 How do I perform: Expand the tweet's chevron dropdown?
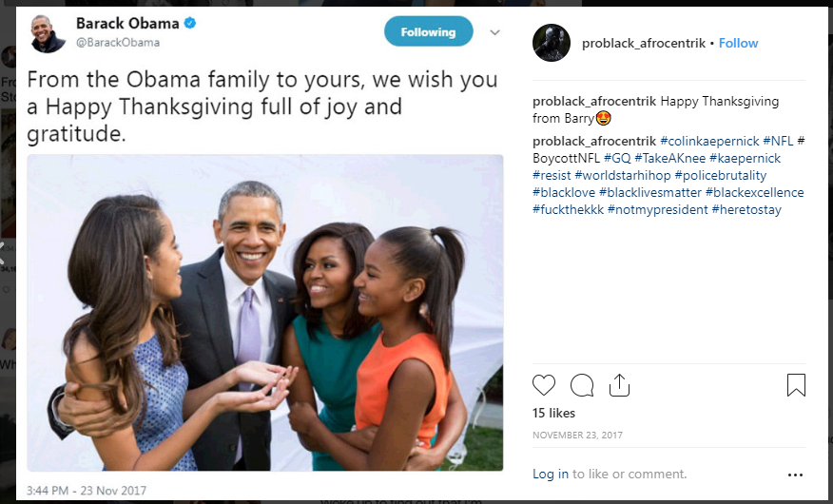[494, 32]
